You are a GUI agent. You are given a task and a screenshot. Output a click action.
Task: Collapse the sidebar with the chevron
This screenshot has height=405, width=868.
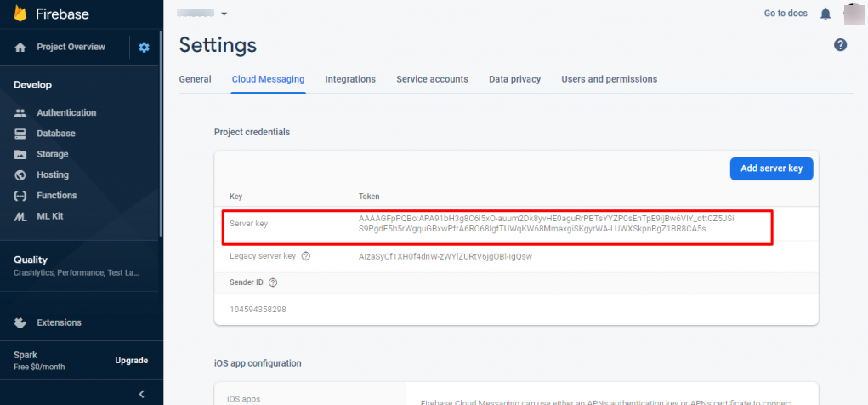(x=142, y=395)
